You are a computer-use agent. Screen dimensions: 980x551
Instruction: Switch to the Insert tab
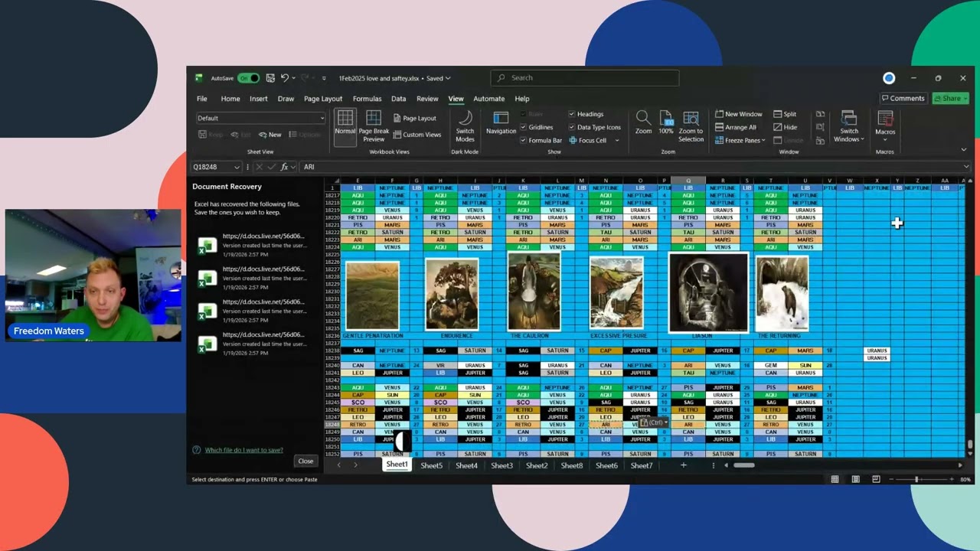pyautogui.click(x=259, y=99)
